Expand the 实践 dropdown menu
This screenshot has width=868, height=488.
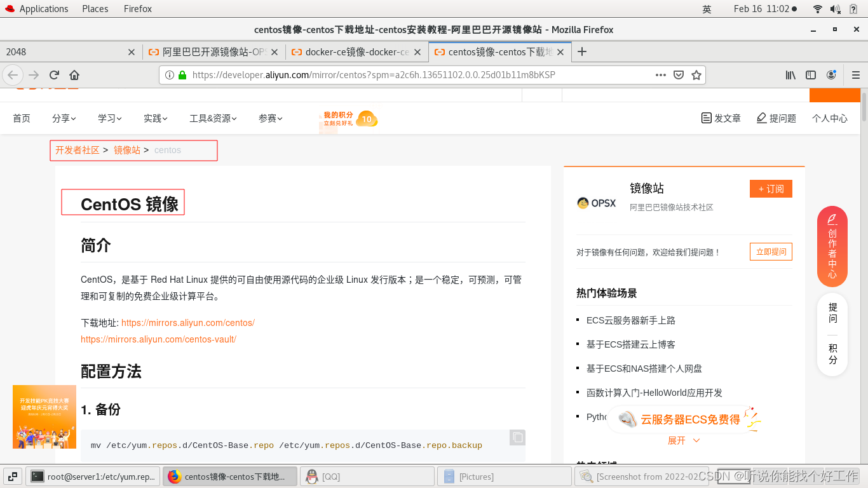[x=156, y=118]
